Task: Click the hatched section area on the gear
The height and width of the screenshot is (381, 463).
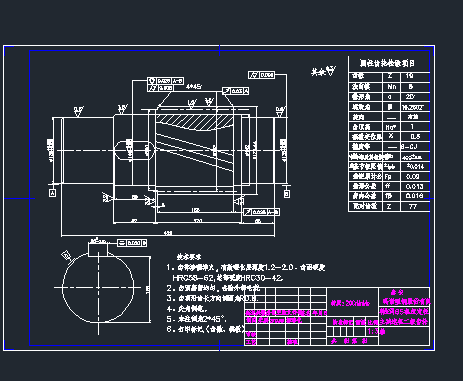Action: click(195, 121)
